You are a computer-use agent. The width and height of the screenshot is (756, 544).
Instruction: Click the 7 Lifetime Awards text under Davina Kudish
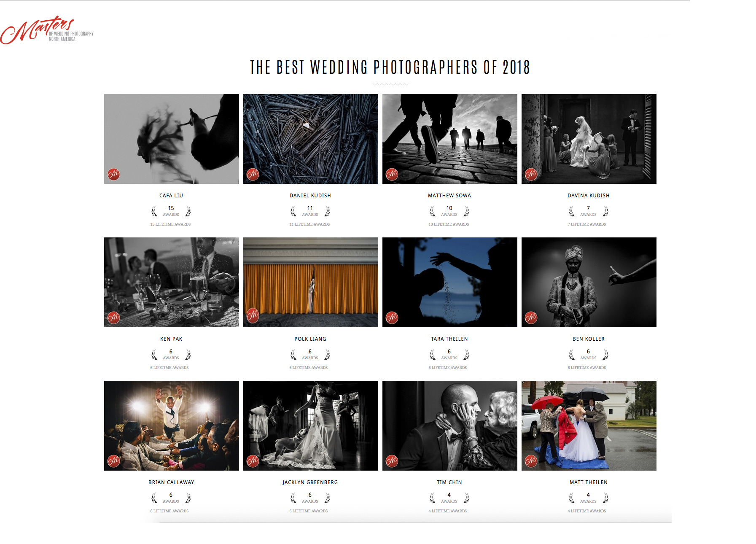587,224
